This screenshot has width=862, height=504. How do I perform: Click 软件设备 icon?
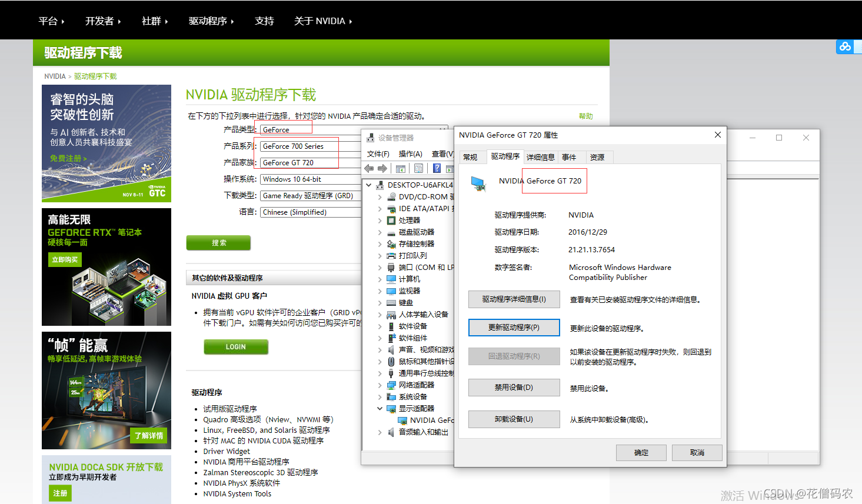click(391, 326)
